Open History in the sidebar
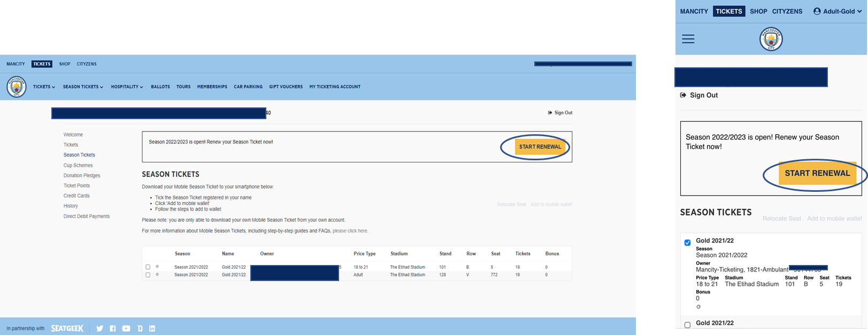The height and width of the screenshot is (335, 868). click(71, 206)
